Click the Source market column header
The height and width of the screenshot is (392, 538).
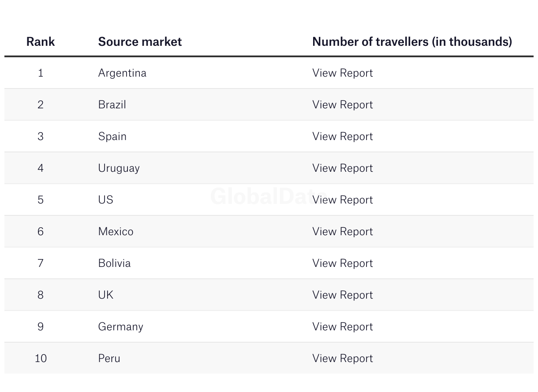tap(140, 41)
